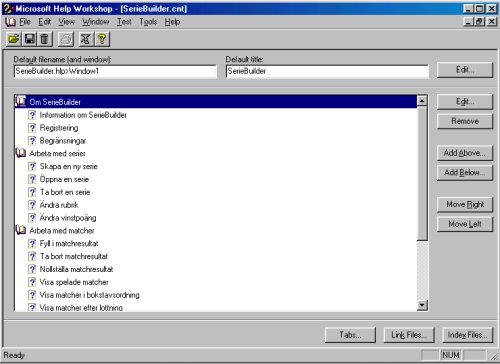500x364 pixels.
Task: Click topic icon beside Ändra rubrik
Action: click(x=32, y=205)
